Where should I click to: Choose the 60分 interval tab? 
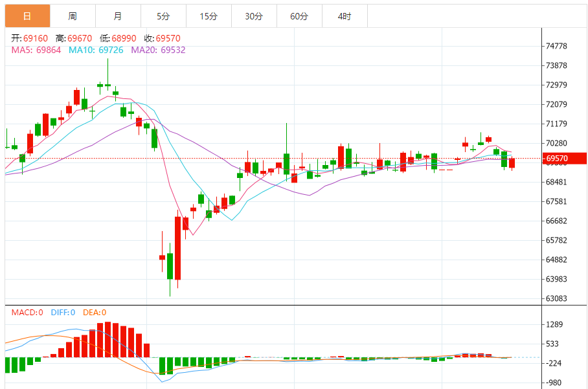tap(300, 16)
